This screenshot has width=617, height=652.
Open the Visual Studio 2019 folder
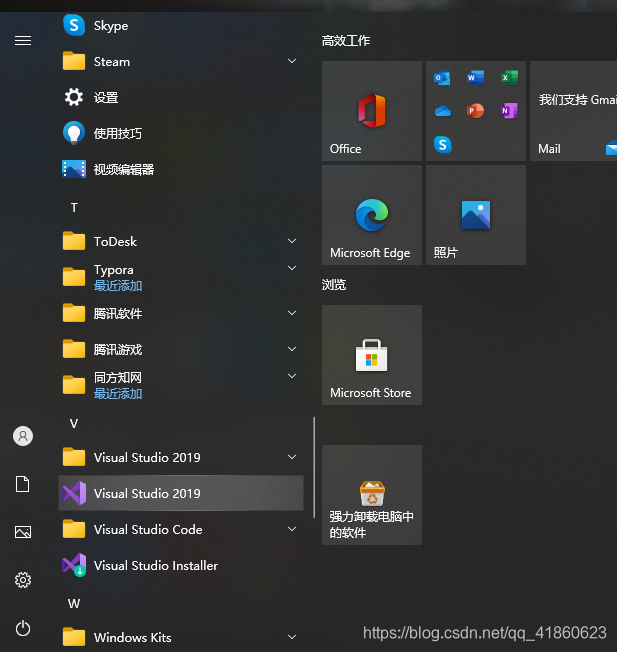point(181,457)
